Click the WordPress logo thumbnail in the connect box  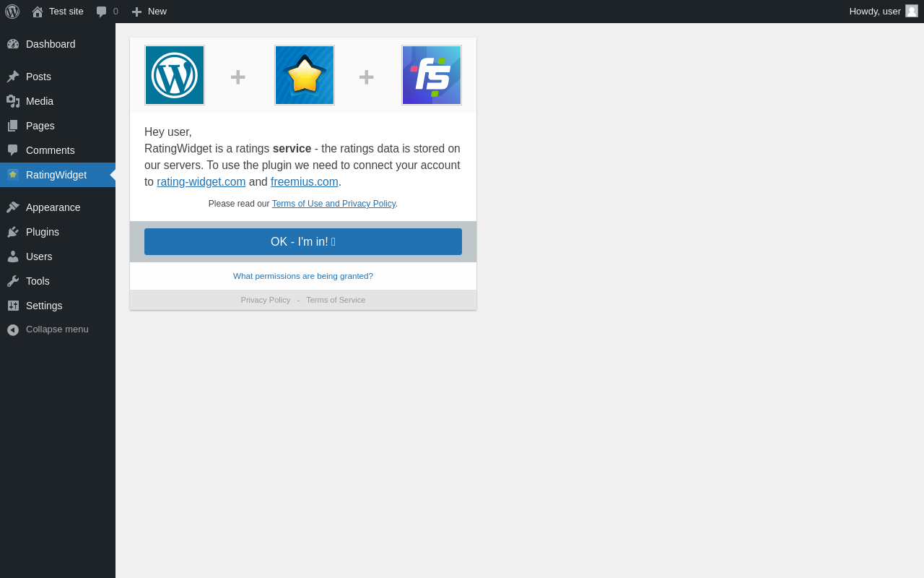175,75
